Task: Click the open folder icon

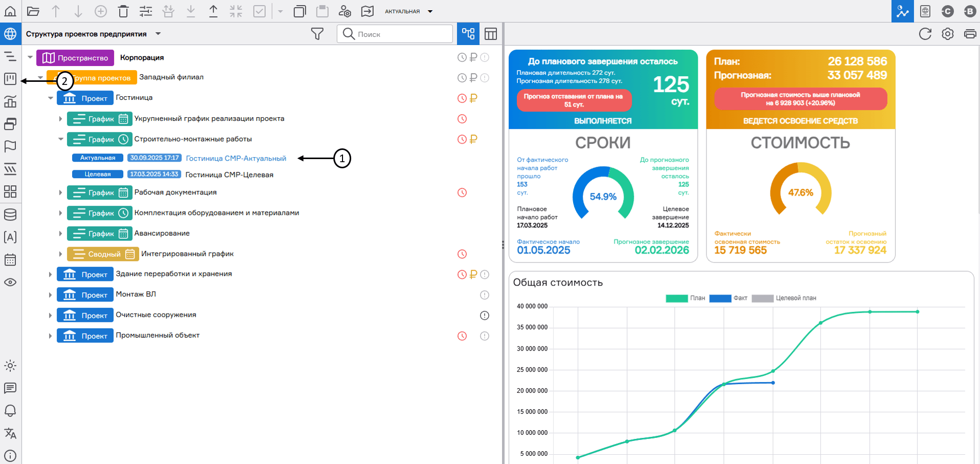Action: (x=33, y=11)
